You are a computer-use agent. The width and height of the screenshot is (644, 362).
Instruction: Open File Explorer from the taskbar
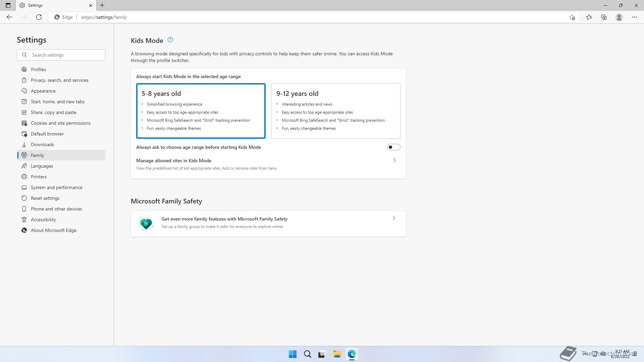point(337,354)
